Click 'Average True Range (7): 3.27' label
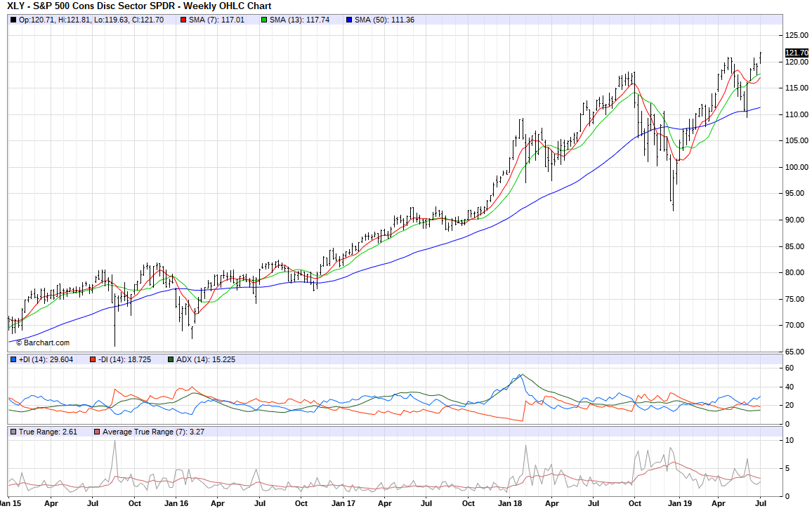The width and height of the screenshot is (812, 525). tap(153, 432)
